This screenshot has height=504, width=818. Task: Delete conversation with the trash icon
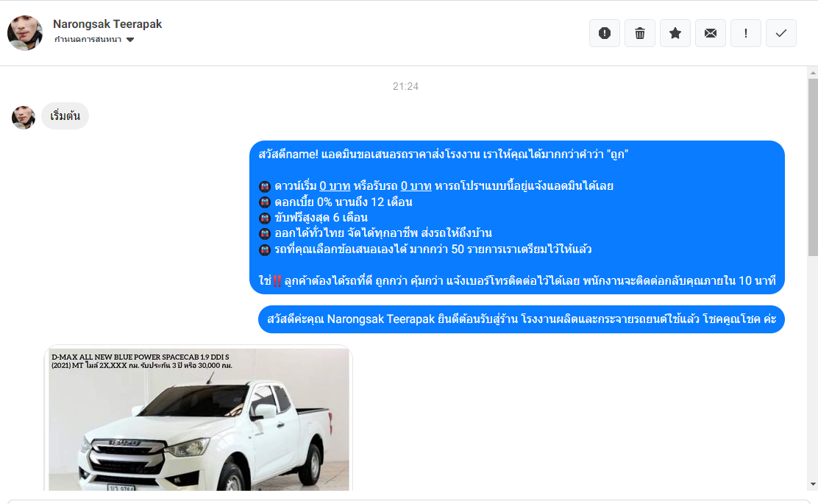pyautogui.click(x=639, y=33)
